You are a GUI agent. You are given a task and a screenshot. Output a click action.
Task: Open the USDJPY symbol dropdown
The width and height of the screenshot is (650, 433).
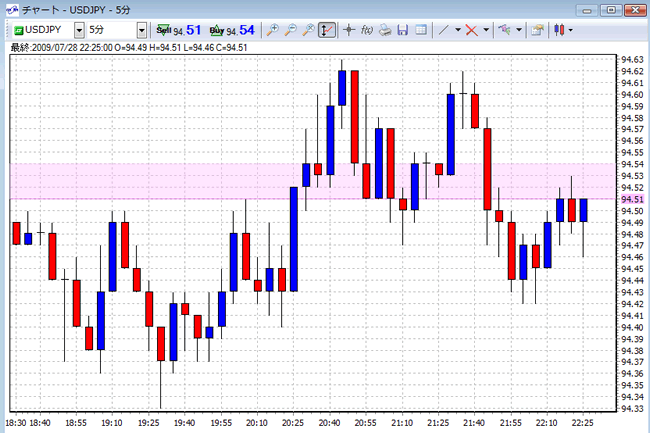click(79, 30)
